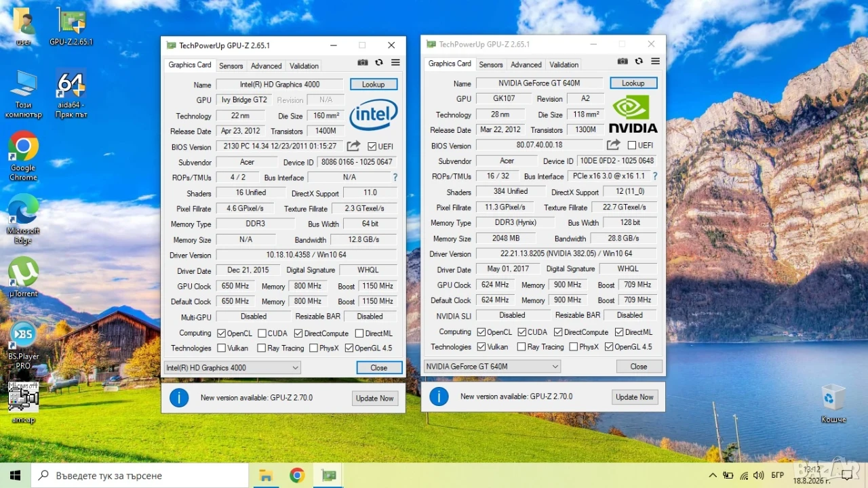Click the NVIDIA logo
Image resolution: width=868 pixels, height=488 pixels.
pyautogui.click(x=633, y=114)
